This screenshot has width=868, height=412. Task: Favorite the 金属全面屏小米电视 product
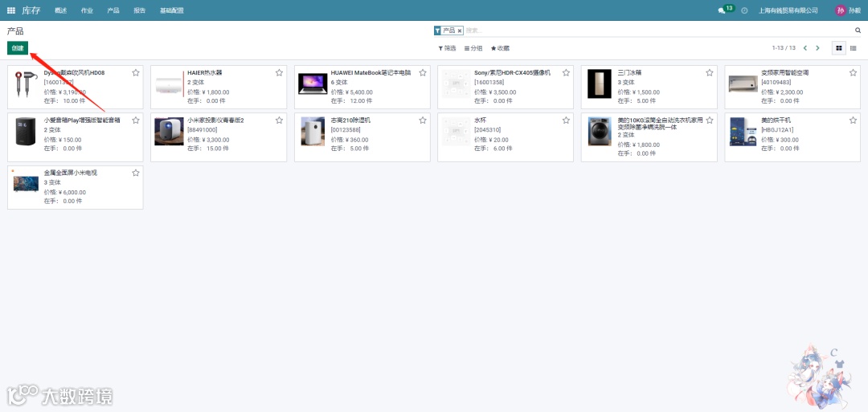tap(136, 173)
